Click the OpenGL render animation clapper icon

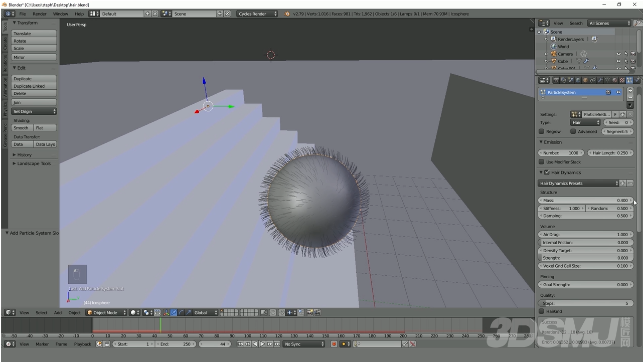click(x=317, y=312)
